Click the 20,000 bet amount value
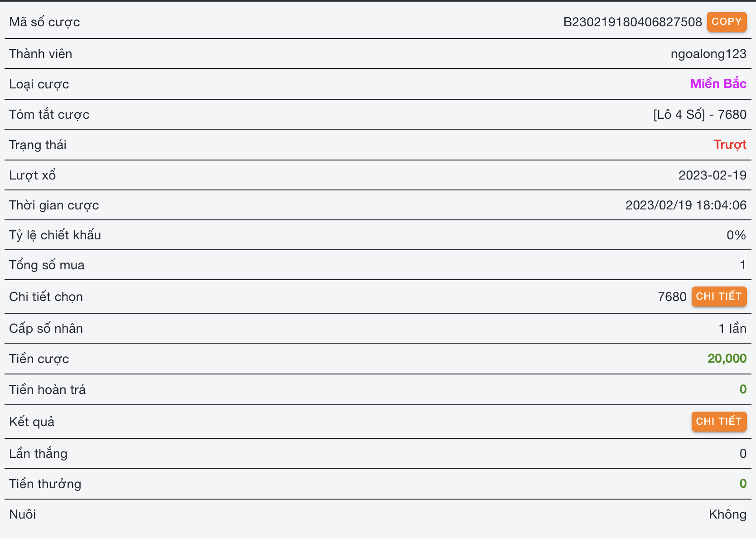Image resolution: width=756 pixels, height=539 pixels. [x=727, y=359]
